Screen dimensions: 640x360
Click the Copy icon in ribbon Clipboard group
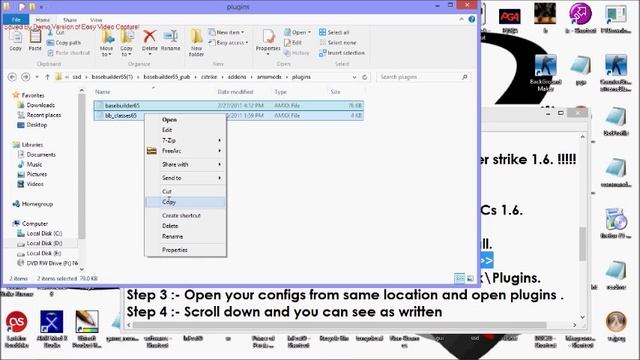[15, 40]
